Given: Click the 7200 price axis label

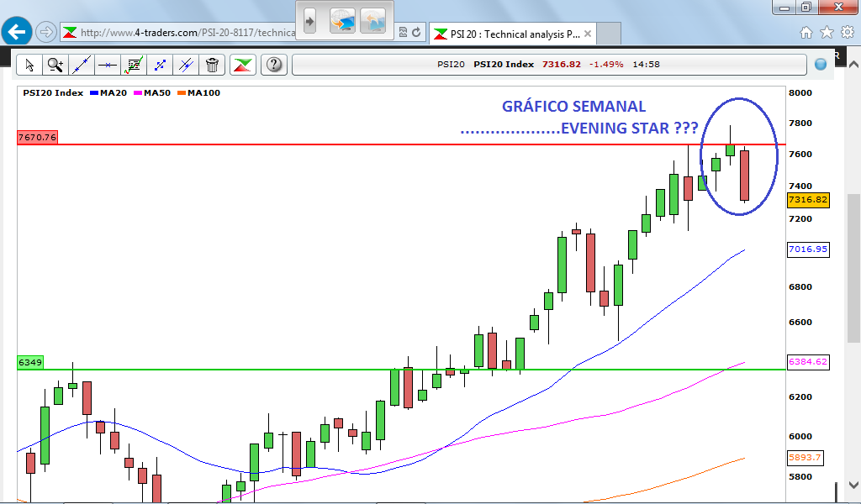Looking at the screenshot, I should point(800,219).
